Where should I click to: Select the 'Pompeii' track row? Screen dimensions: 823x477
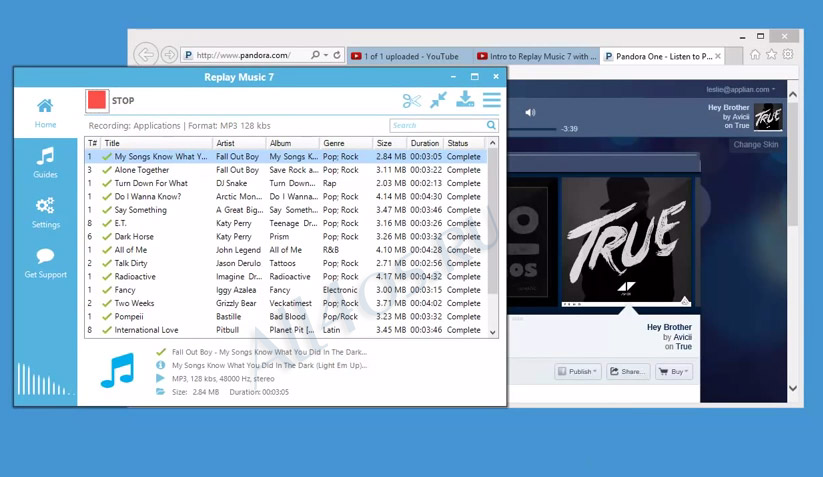tap(286, 316)
